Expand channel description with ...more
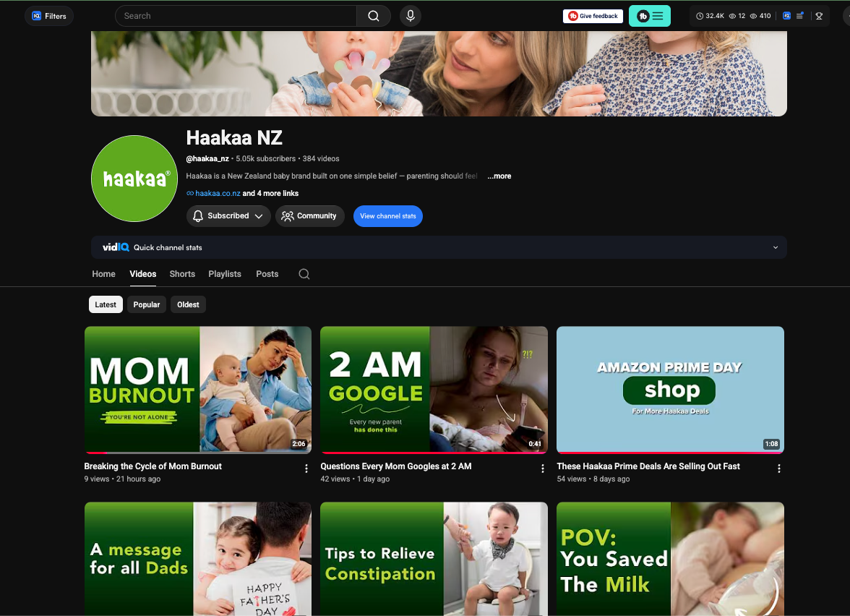 pos(499,176)
